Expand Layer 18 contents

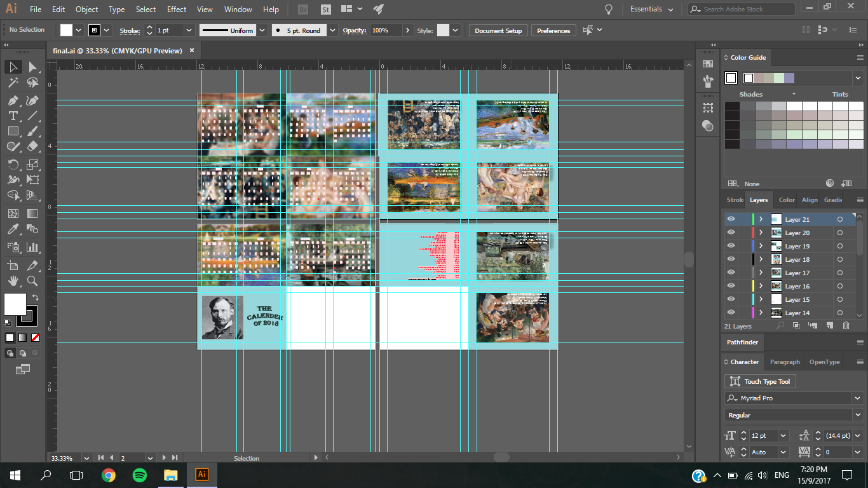tap(761, 259)
